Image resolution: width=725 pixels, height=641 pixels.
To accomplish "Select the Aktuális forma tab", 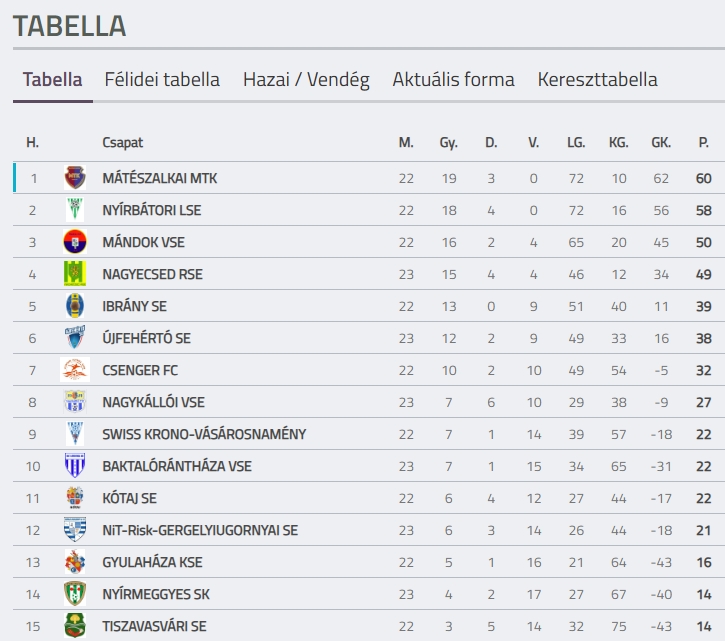I will coord(453,80).
